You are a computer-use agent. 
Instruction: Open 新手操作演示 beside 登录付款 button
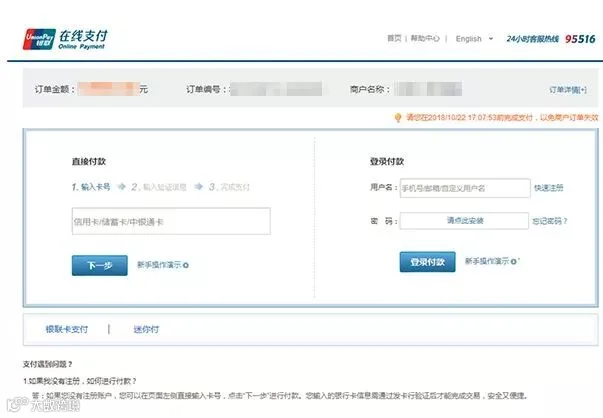click(487, 261)
